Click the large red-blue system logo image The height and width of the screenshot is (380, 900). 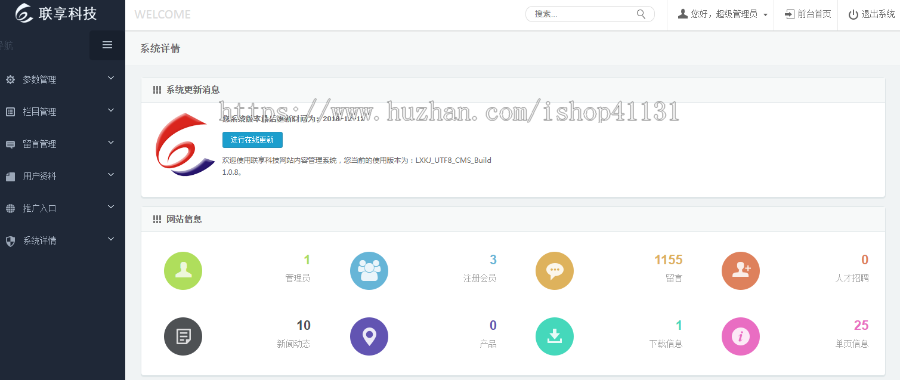point(185,145)
